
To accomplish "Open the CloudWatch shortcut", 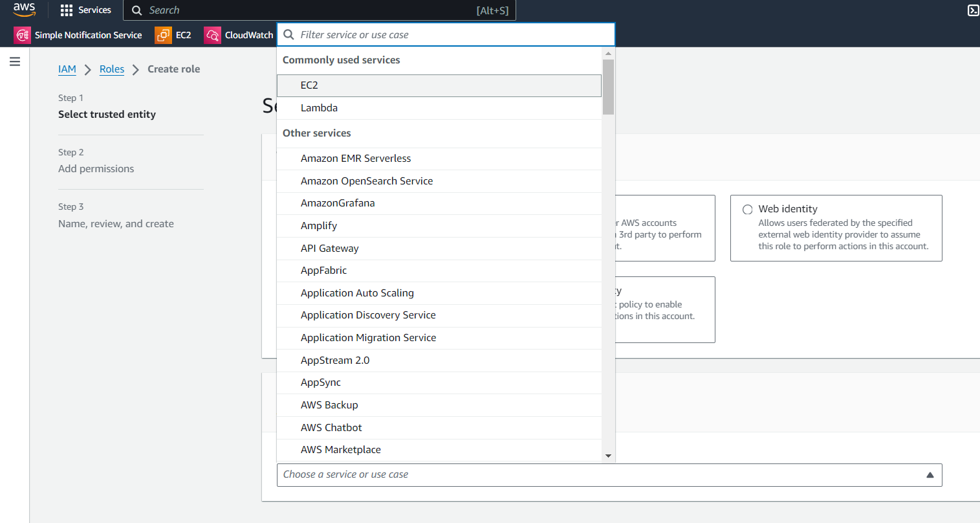I will coord(239,35).
